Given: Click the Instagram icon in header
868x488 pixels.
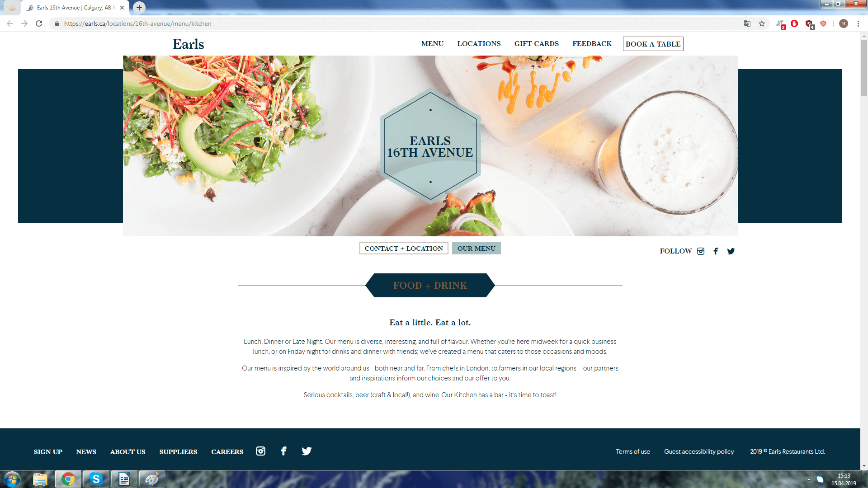Looking at the screenshot, I should 701,251.
